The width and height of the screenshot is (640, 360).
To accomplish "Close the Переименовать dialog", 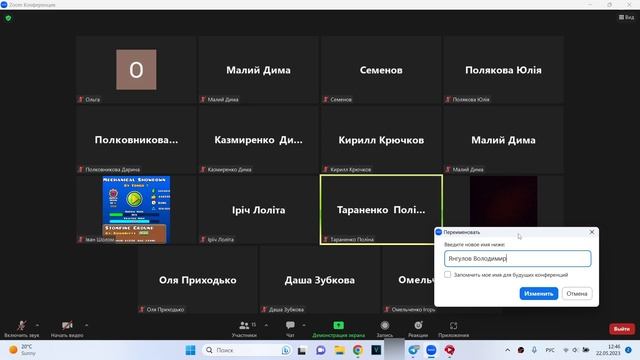I will (592, 232).
